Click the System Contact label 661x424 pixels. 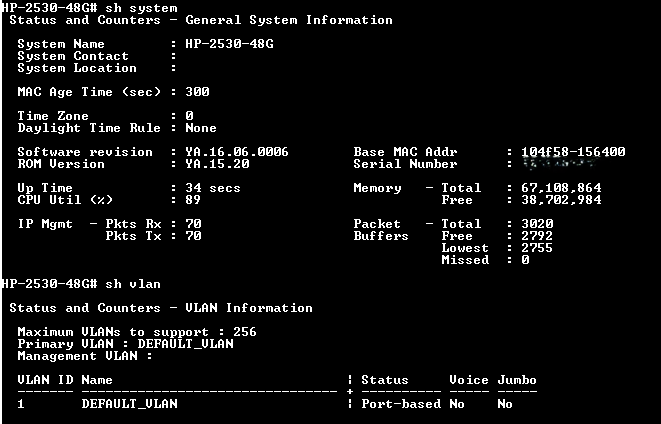pyautogui.click(x=73, y=56)
